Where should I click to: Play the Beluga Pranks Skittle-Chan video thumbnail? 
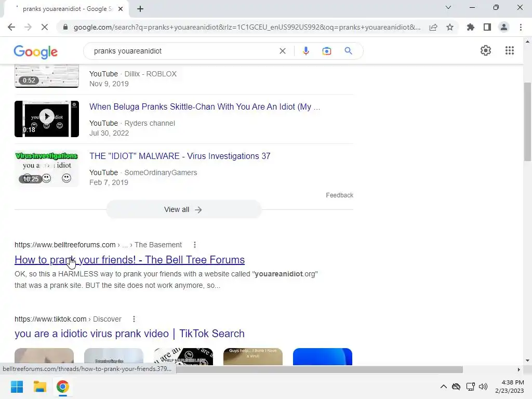pos(46,119)
